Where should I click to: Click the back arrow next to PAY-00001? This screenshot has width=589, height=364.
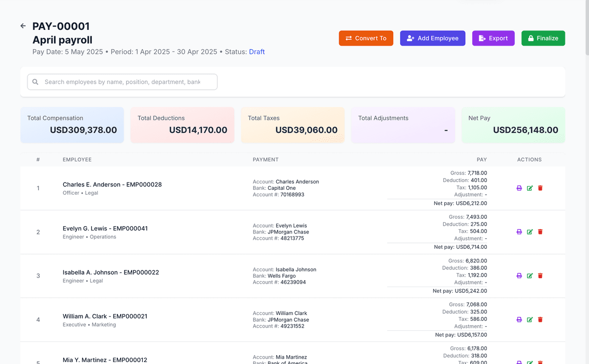tap(23, 26)
